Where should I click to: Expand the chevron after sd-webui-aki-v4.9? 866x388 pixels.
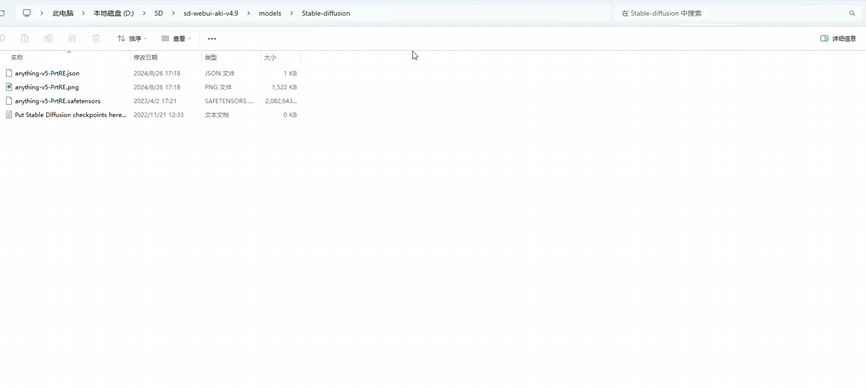point(249,13)
